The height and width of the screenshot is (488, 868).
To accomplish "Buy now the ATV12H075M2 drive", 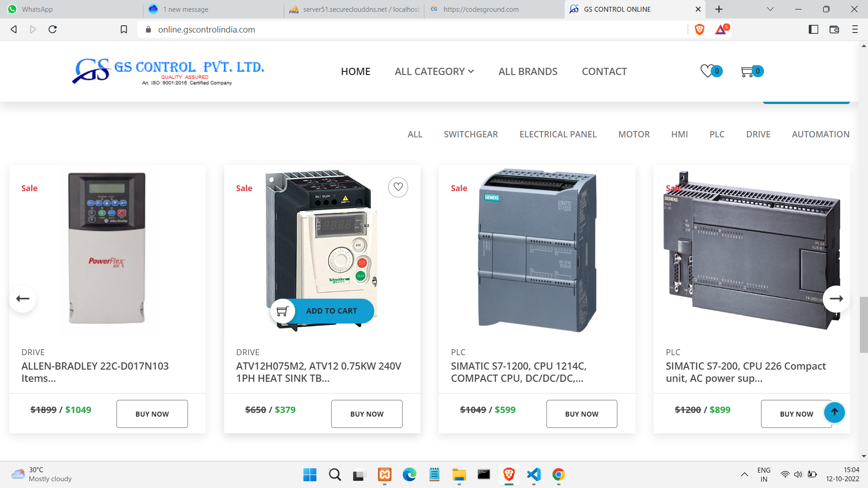I will click(x=367, y=414).
